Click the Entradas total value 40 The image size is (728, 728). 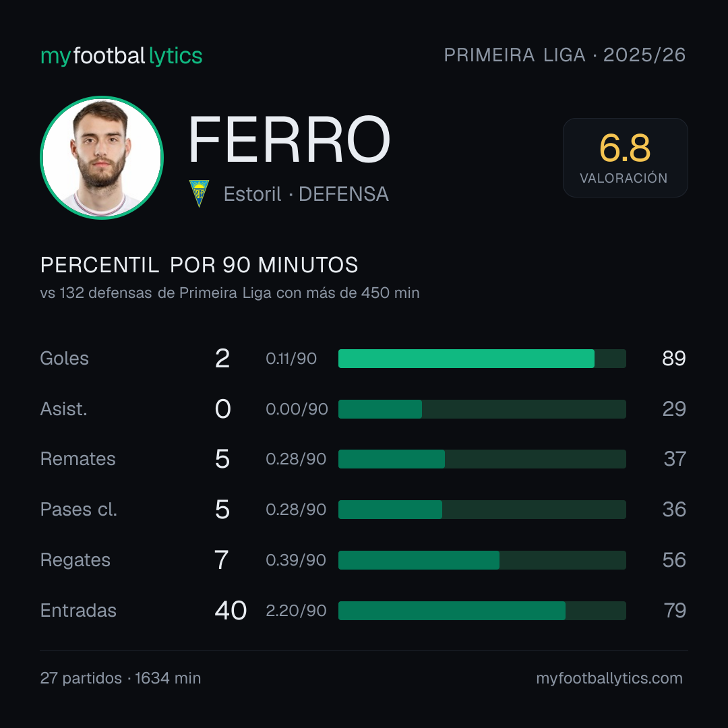(x=231, y=611)
